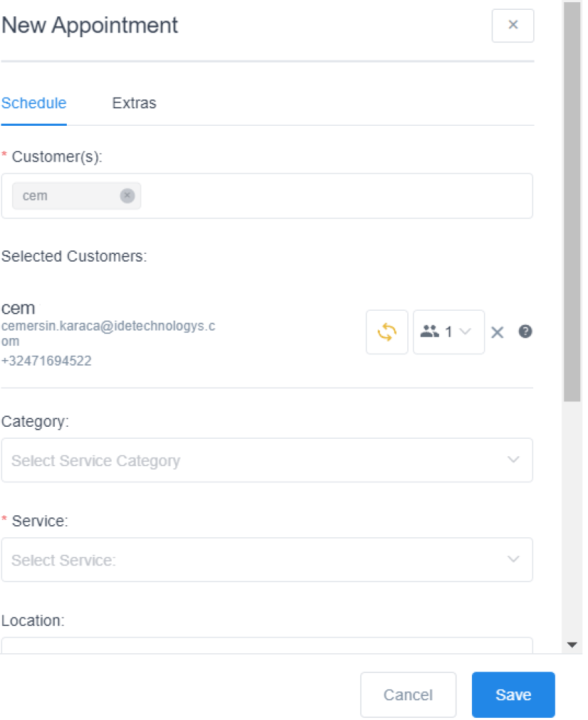588x720 pixels.
Task: Switch to the Extras tab
Action: 134,103
